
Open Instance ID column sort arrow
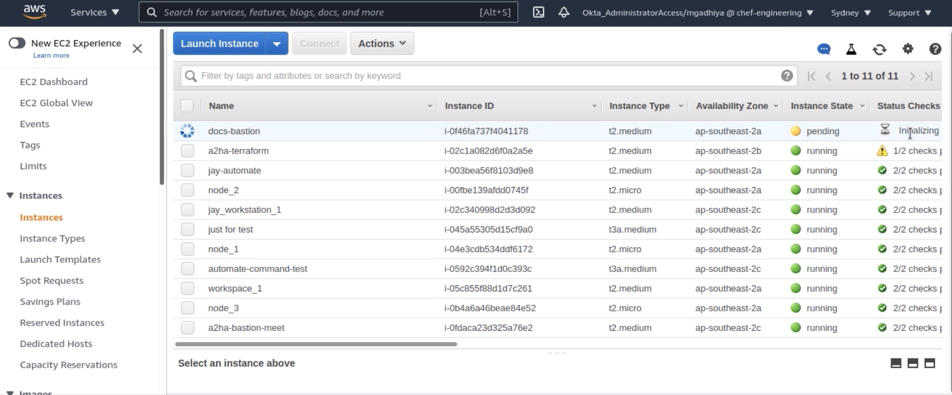[594, 106]
